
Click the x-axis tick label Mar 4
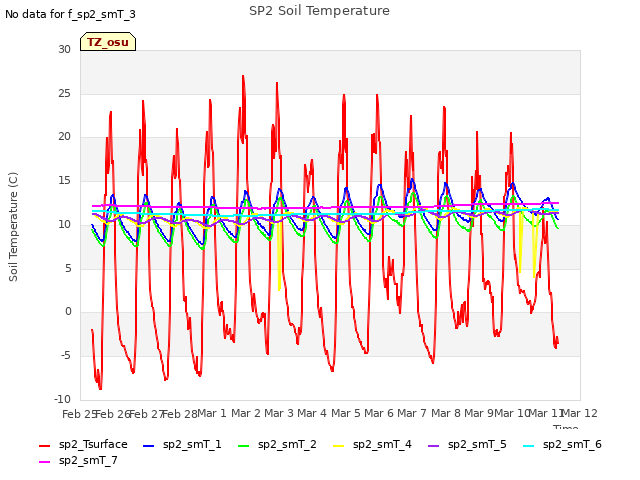[x=312, y=413]
